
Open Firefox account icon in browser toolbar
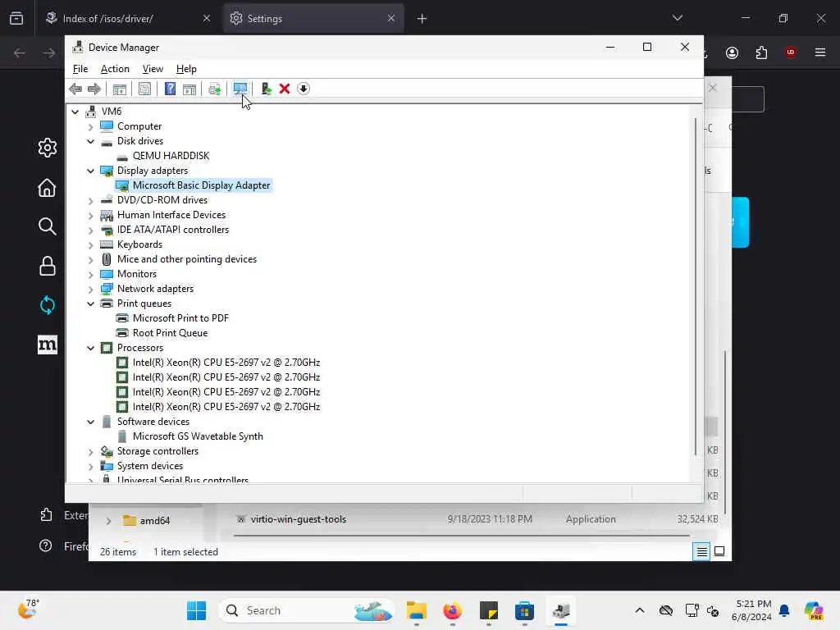(732, 52)
